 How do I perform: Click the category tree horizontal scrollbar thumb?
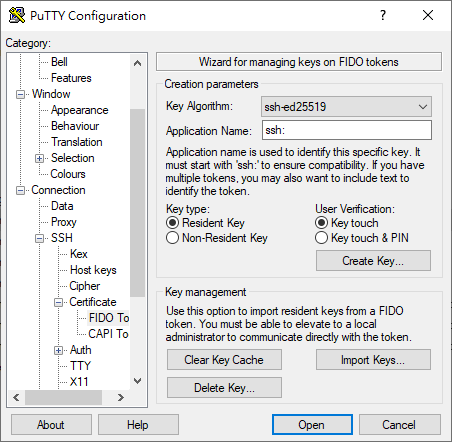click(x=63, y=397)
